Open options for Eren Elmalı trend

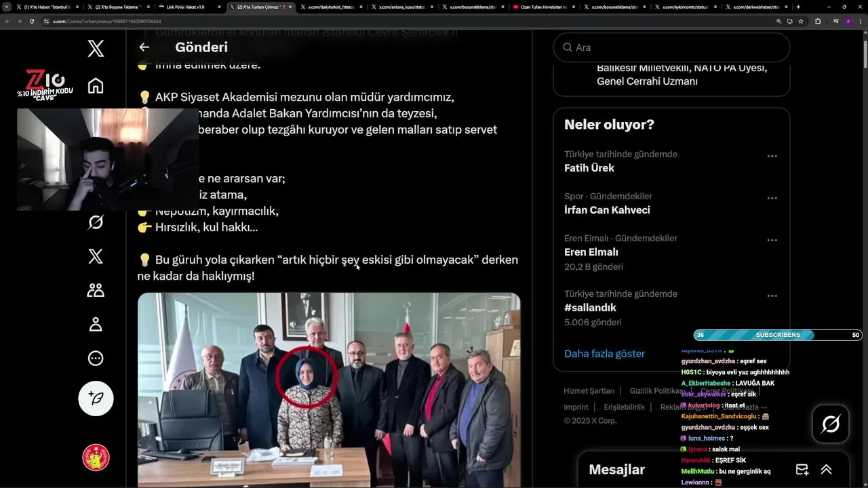(772, 240)
